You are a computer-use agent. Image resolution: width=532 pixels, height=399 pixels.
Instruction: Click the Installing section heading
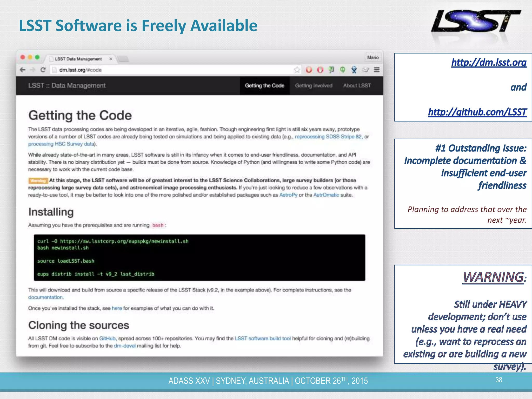[x=51, y=212]
